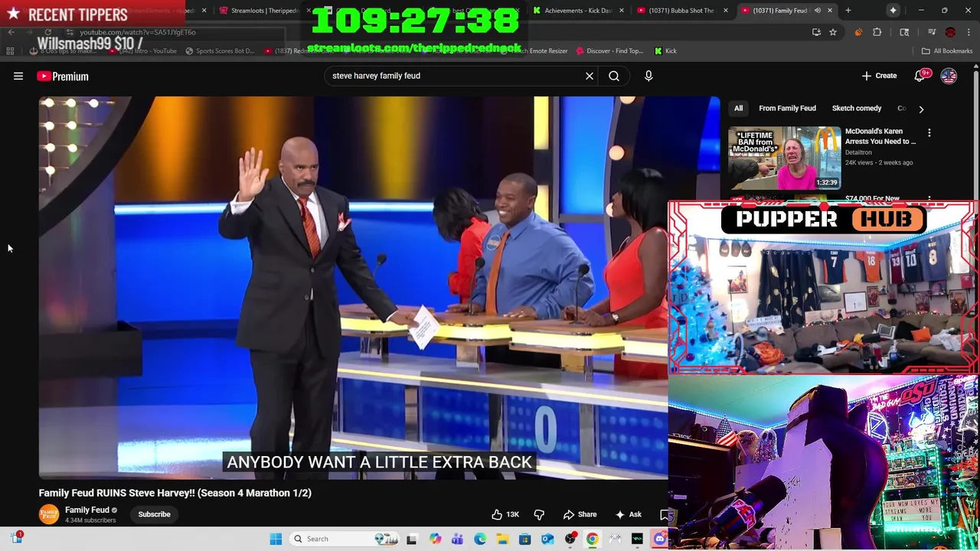Image resolution: width=980 pixels, height=551 pixels.
Task: Reload the page in Chrome
Action: (x=47, y=32)
